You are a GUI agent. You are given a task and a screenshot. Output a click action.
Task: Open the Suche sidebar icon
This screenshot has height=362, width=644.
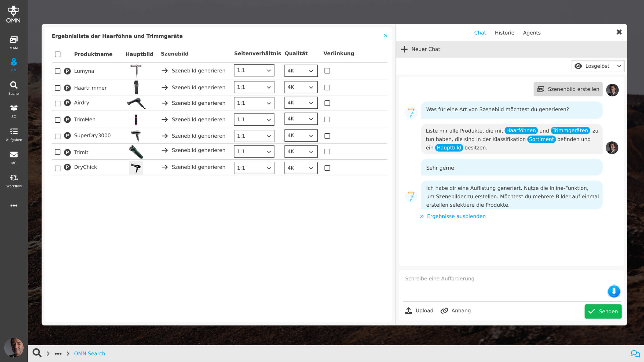pos(14,88)
